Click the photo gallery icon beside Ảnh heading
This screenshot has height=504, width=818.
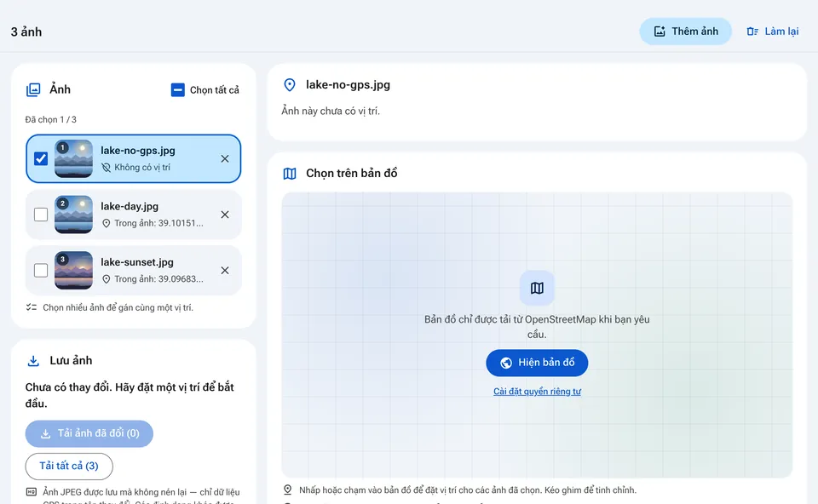coord(33,89)
